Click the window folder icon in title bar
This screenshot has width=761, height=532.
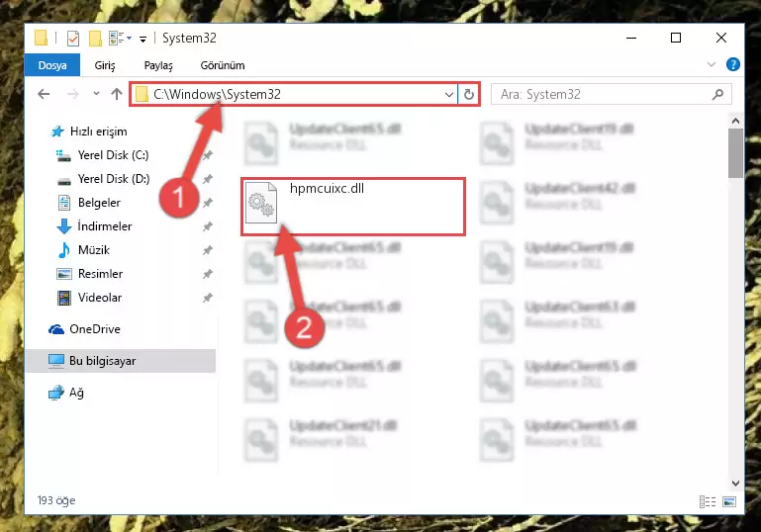pos(42,38)
